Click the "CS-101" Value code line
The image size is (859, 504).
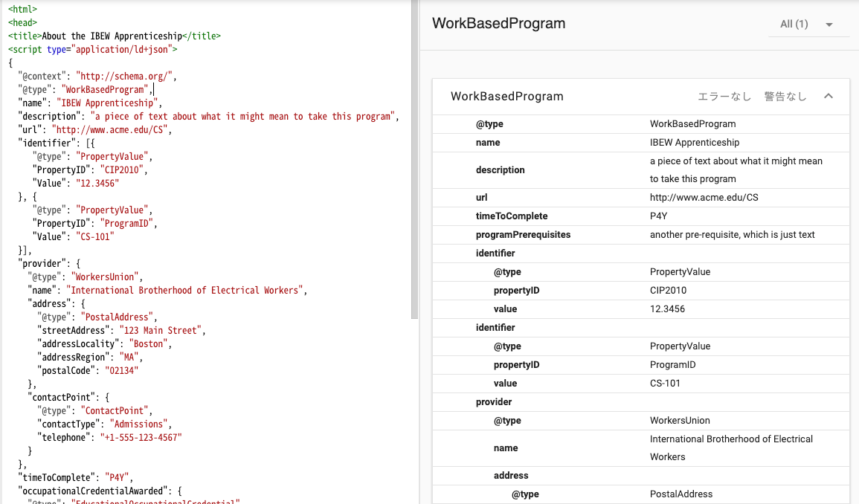pos(73,236)
